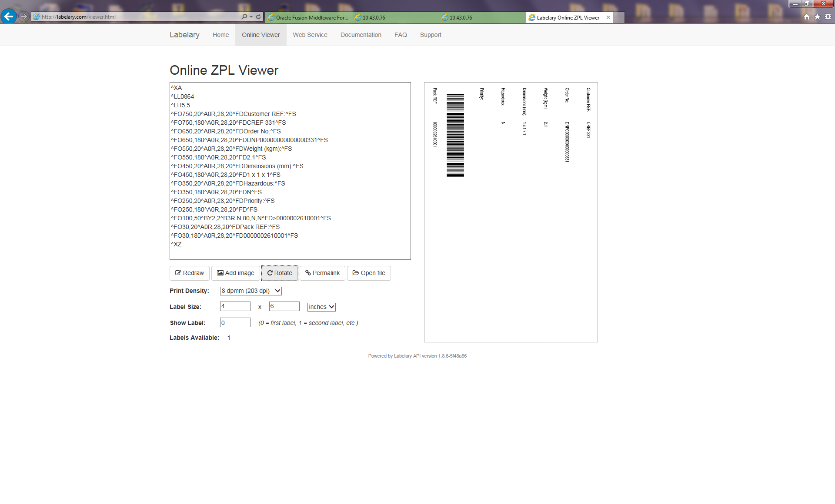The height and width of the screenshot is (504, 835).
Task: Click the 'Powered by Labelary API version' footer text
Action: (417, 356)
